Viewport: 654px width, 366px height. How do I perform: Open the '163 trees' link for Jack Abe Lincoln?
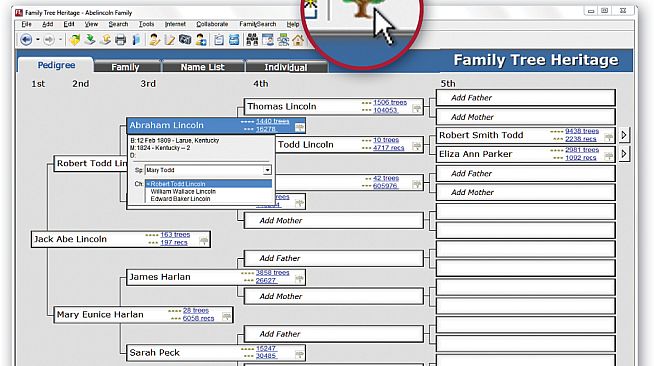tap(175, 235)
